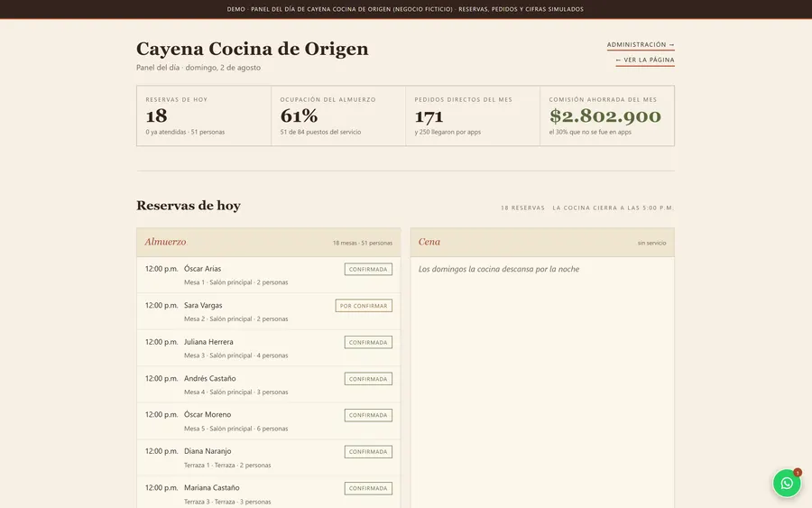Click the name Andrés Castaño
The width and height of the screenshot is (812, 508).
click(209, 379)
